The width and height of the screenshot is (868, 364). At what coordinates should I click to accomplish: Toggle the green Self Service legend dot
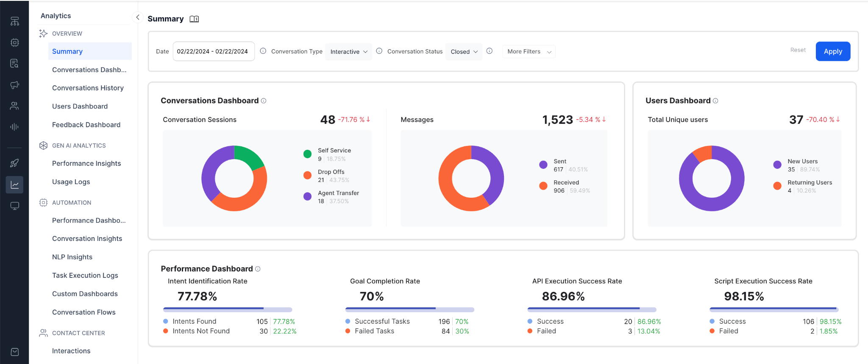click(x=308, y=154)
